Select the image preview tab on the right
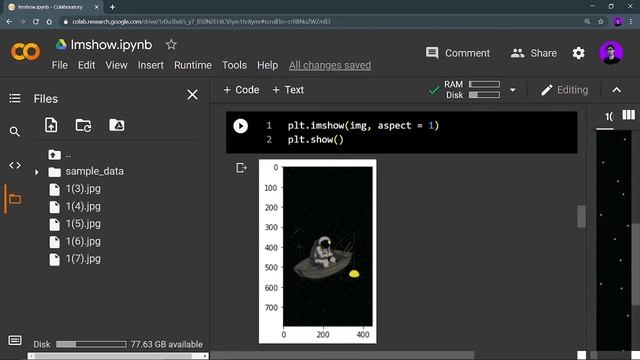The height and width of the screenshot is (360, 640). [608, 117]
